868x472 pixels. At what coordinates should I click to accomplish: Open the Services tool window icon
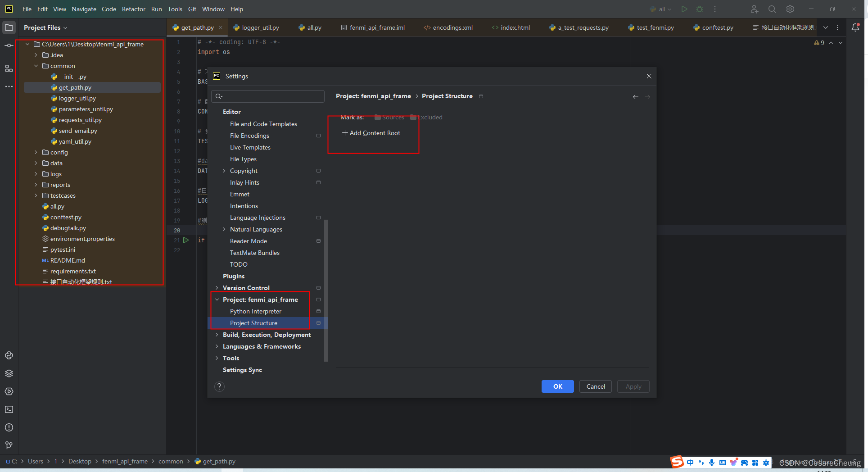[9, 391]
